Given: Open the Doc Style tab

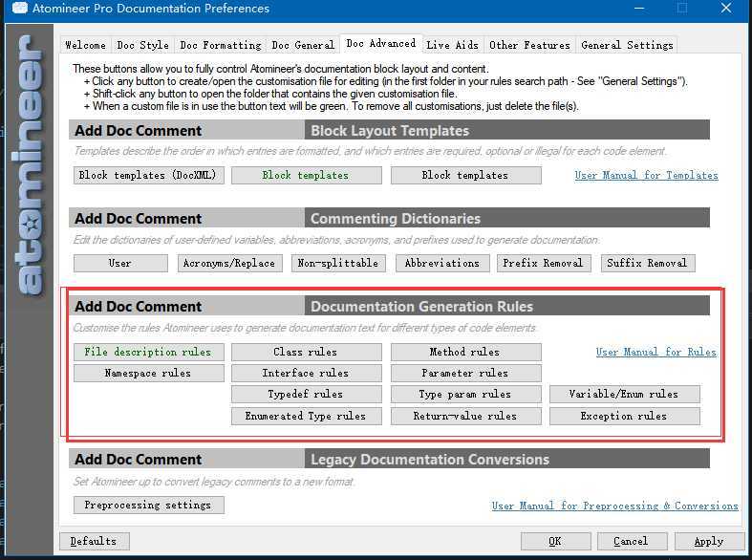Looking at the screenshot, I should pyautogui.click(x=142, y=45).
